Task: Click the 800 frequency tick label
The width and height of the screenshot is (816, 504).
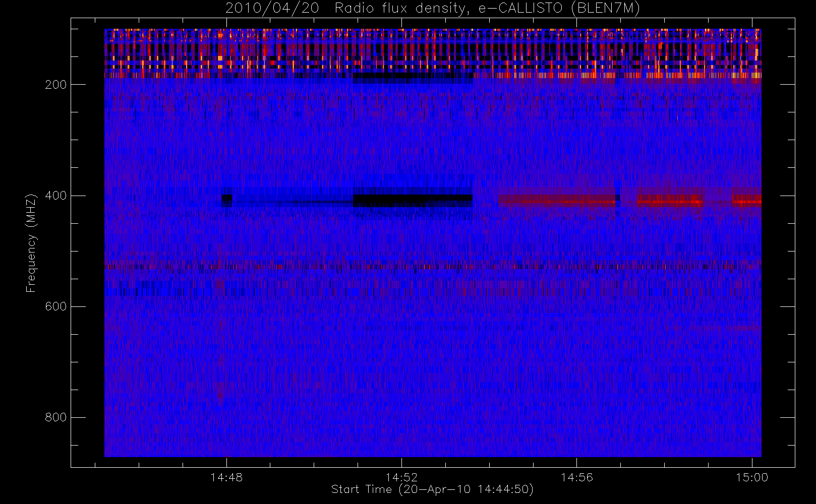Action: pyautogui.click(x=55, y=417)
